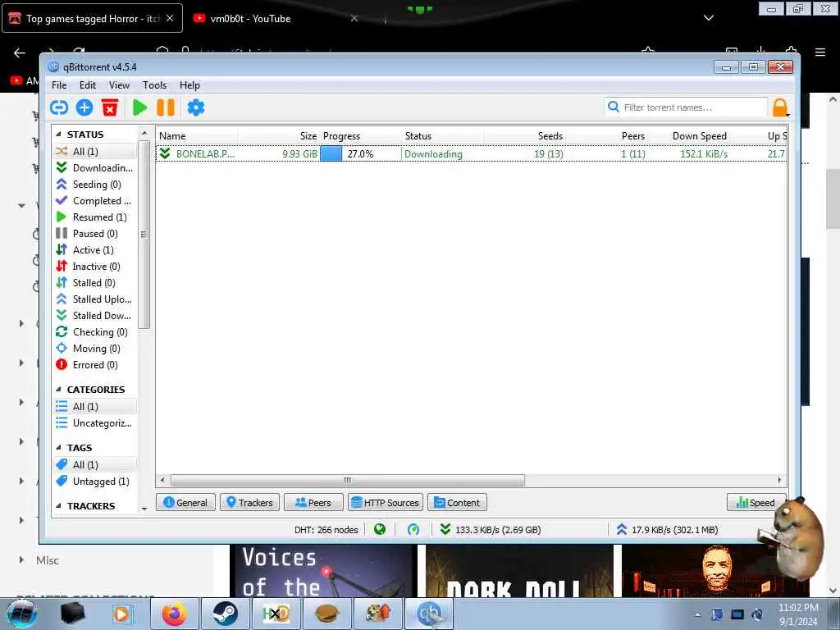Image resolution: width=840 pixels, height=630 pixels.
Task: Select the Moving (0) filter
Action: click(x=95, y=349)
